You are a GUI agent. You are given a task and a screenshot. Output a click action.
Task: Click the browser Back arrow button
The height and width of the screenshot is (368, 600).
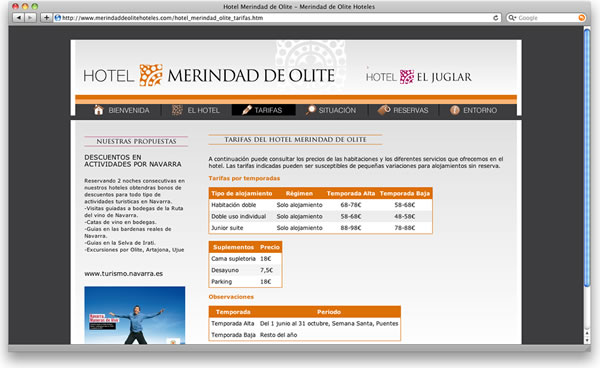[19, 18]
